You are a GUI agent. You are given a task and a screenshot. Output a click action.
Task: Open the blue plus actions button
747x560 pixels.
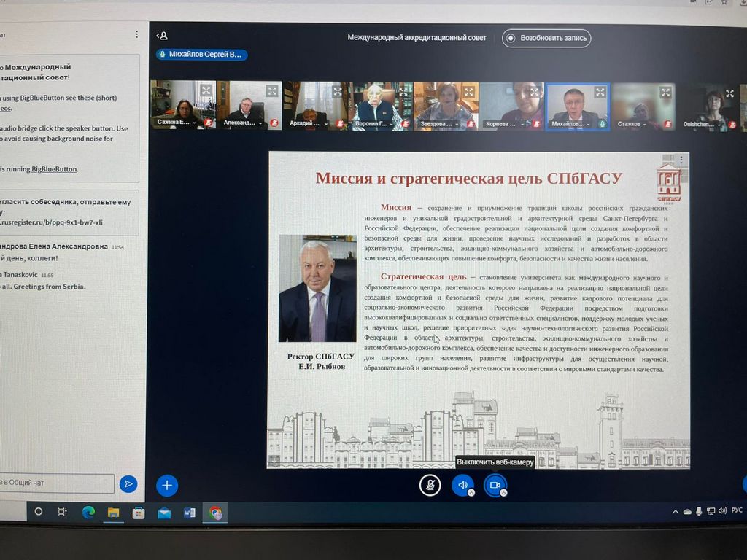pyautogui.click(x=167, y=485)
